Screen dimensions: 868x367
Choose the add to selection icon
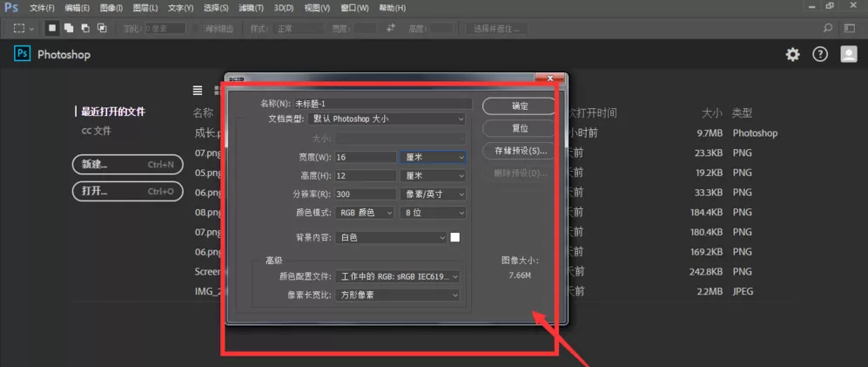pyautogui.click(x=69, y=28)
